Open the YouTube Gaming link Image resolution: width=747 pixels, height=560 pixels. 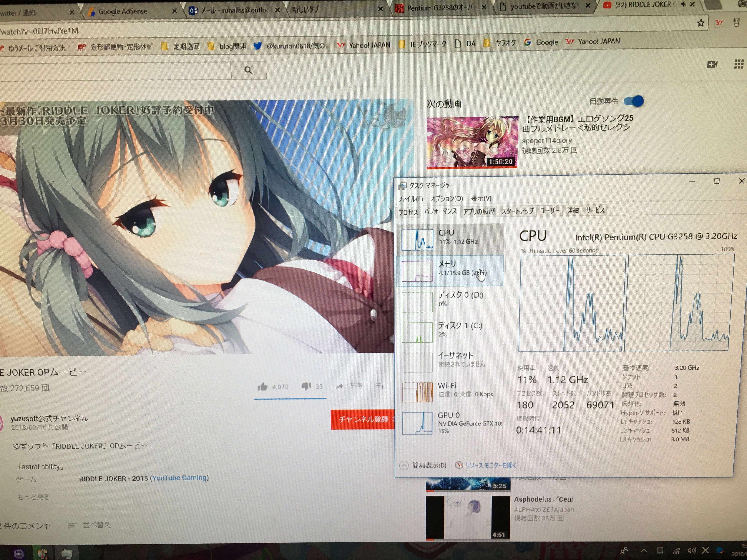point(180,478)
